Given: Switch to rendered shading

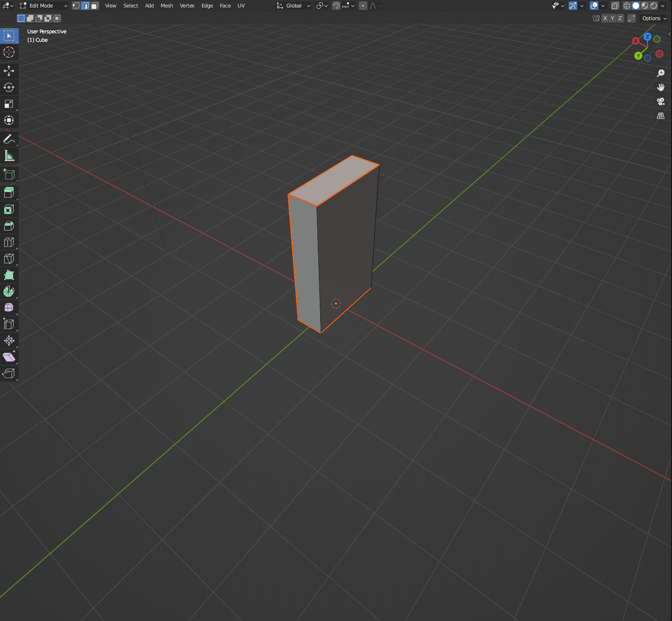Looking at the screenshot, I should coord(654,6).
